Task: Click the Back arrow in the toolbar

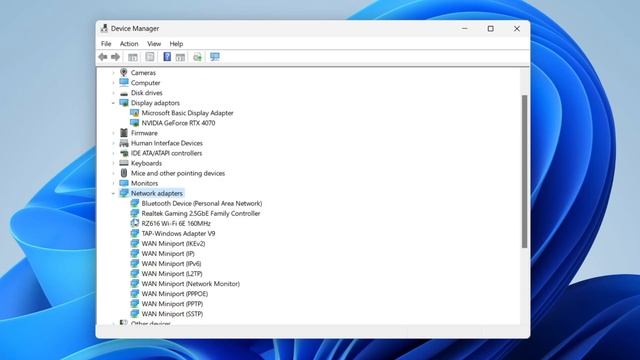Action: tap(103, 57)
